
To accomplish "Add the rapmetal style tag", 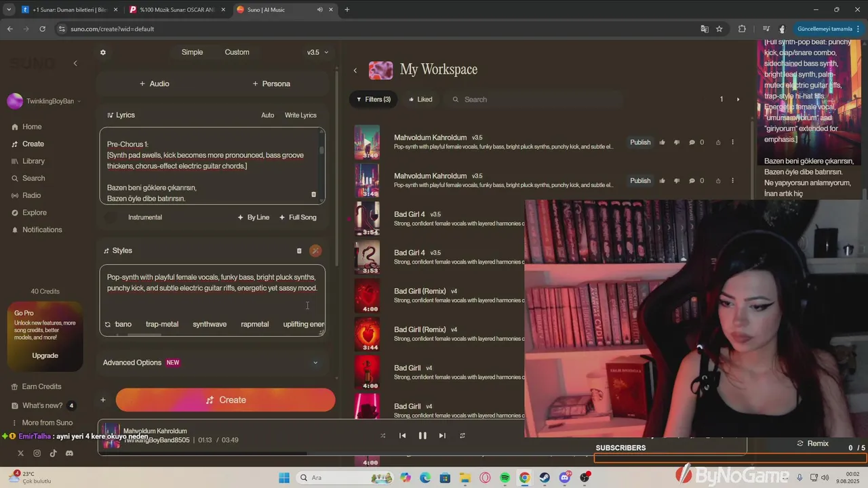I will tap(255, 325).
